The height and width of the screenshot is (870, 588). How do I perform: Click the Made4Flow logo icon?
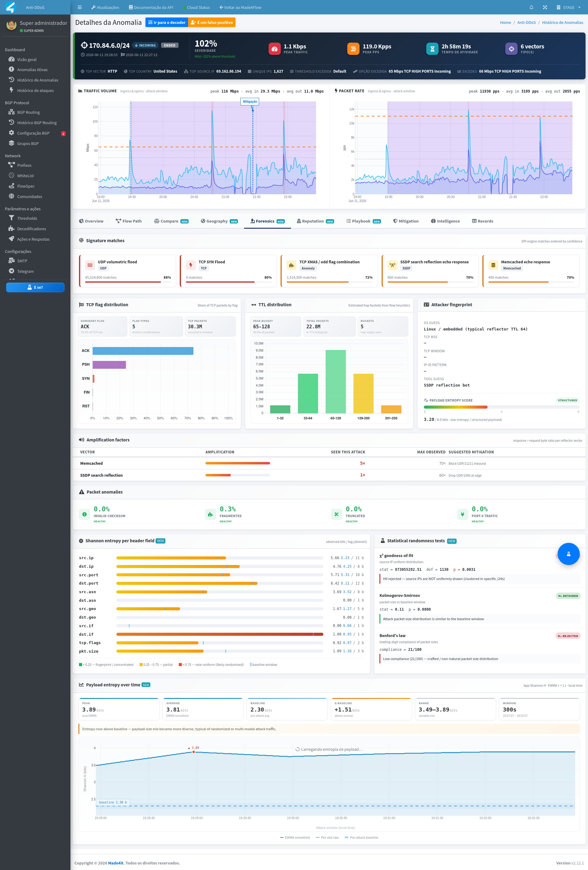[10, 7]
